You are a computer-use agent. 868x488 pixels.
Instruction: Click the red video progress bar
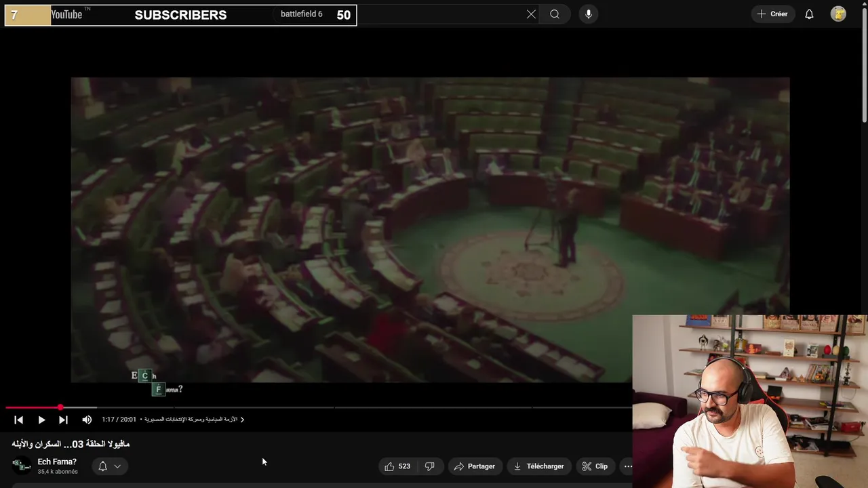coord(319,407)
